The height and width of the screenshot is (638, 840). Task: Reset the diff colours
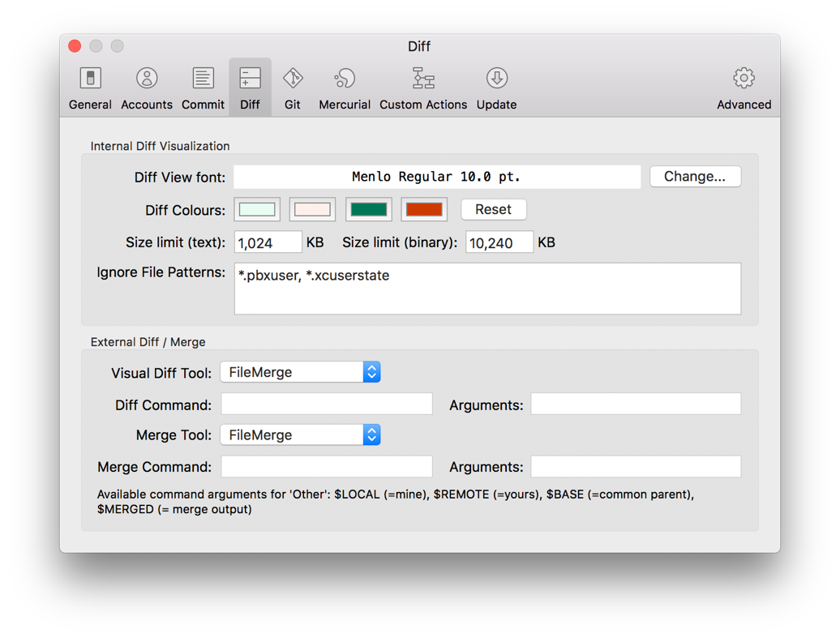click(x=494, y=209)
